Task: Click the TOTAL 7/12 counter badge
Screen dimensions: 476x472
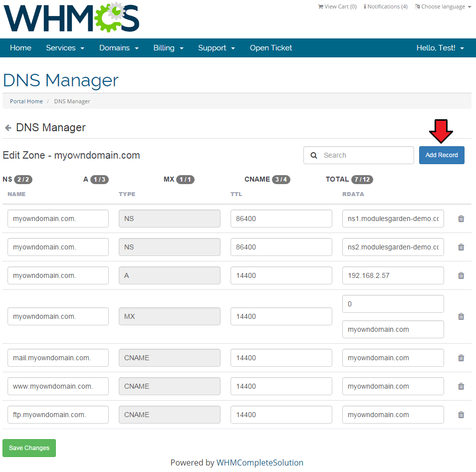Action: pos(362,180)
